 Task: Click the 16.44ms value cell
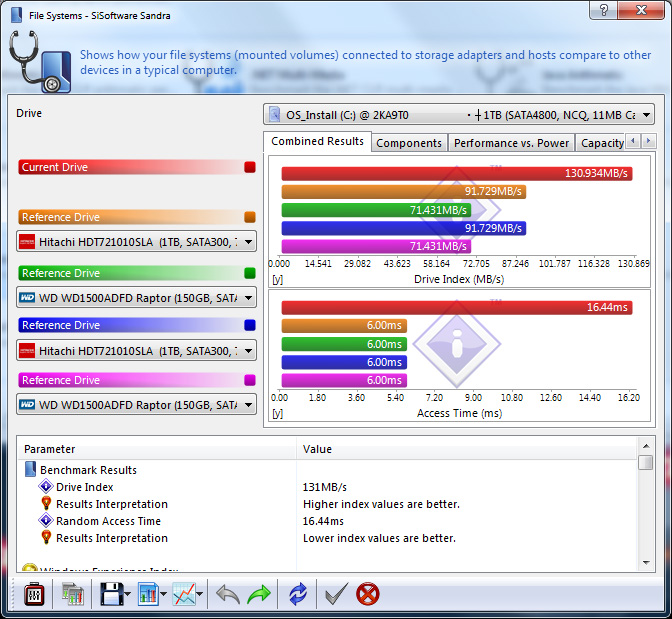click(x=323, y=521)
